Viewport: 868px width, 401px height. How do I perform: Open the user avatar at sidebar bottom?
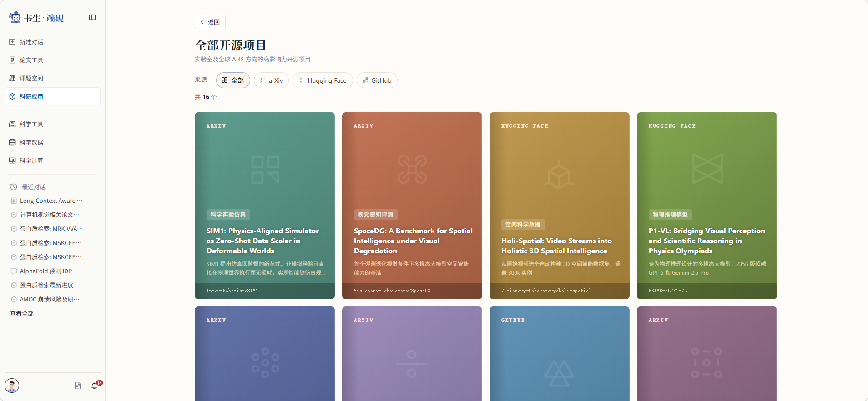coord(12,386)
